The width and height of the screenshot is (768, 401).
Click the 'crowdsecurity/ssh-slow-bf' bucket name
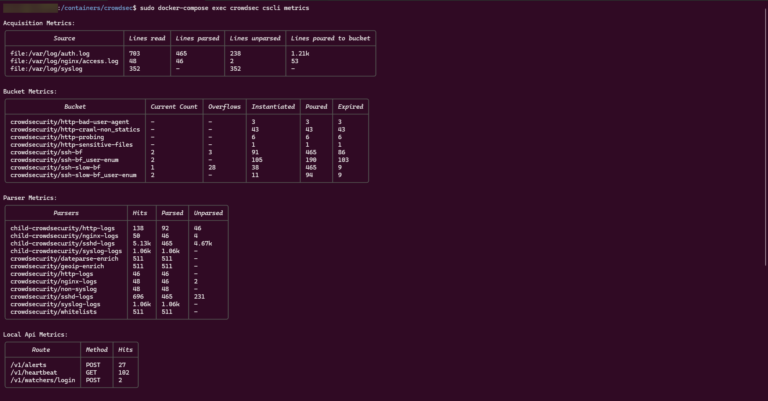(x=55, y=167)
